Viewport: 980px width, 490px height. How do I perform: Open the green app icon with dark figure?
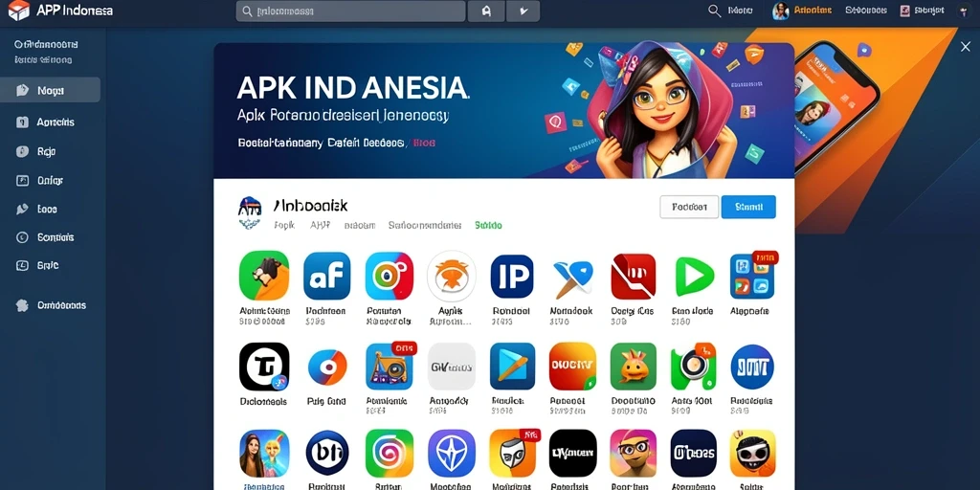tap(264, 276)
